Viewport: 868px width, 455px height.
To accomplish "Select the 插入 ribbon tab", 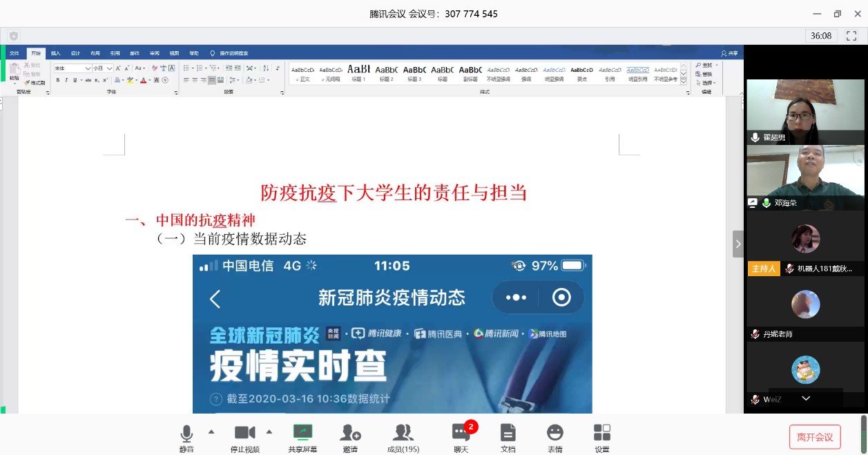I will click(x=55, y=53).
